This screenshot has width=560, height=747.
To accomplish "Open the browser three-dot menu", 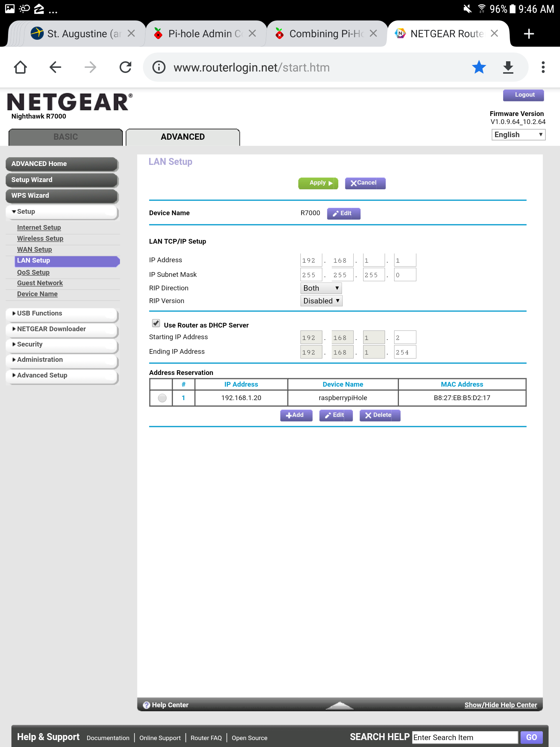I will (543, 67).
